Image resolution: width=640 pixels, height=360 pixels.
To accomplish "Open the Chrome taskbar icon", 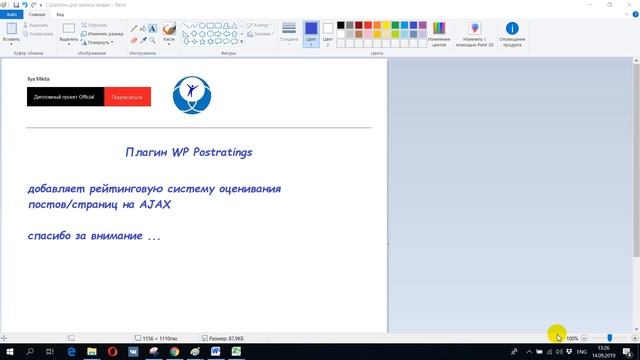I will 174,351.
